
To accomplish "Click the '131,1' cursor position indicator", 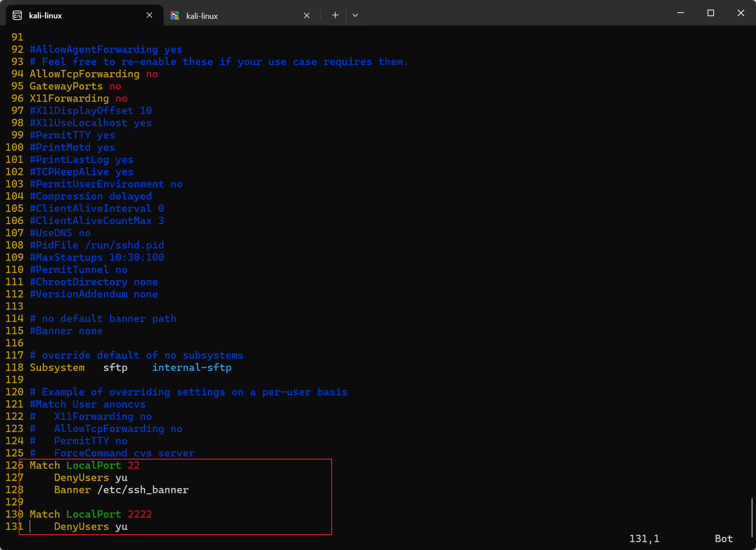I will pos(644,539).
